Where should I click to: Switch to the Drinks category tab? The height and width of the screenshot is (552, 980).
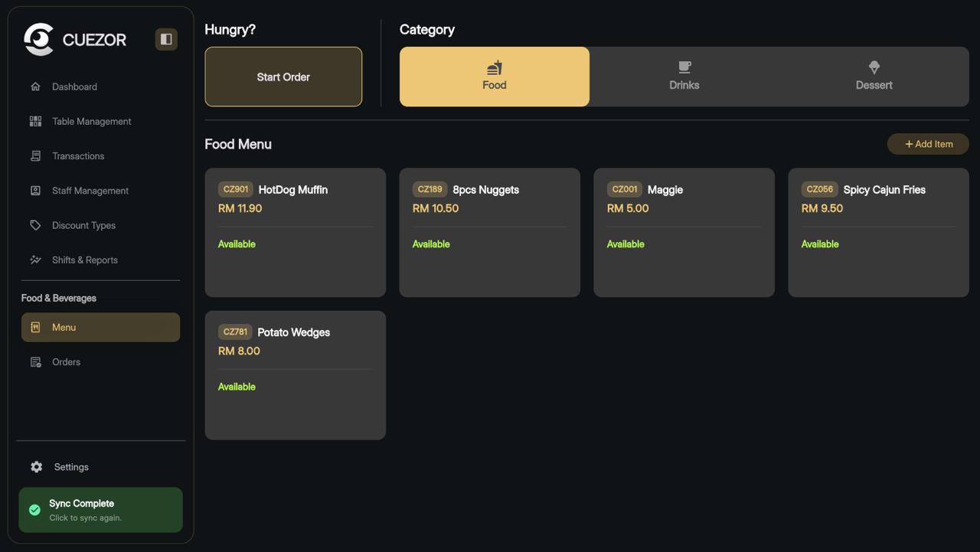tap(684, 76)
